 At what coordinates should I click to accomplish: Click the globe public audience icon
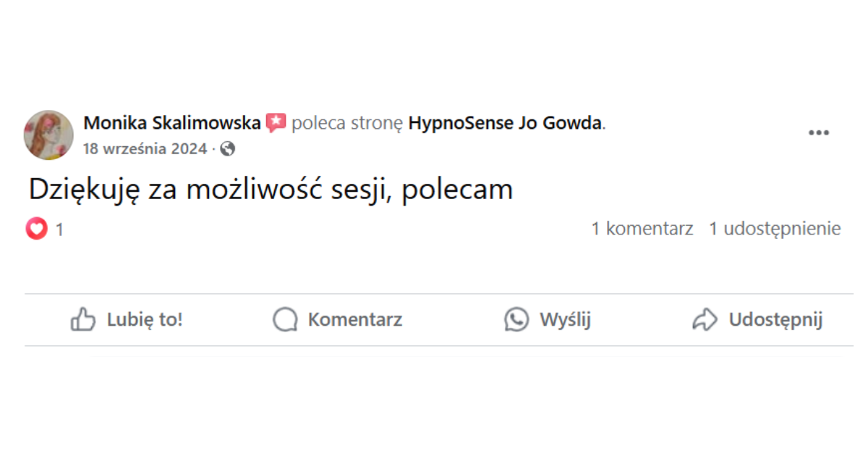click(228, 149)
